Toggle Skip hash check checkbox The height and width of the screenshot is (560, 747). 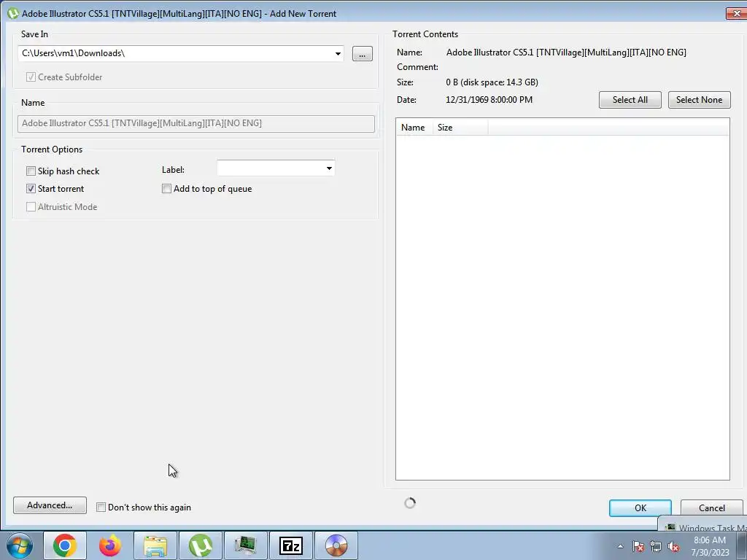[31, 171]
